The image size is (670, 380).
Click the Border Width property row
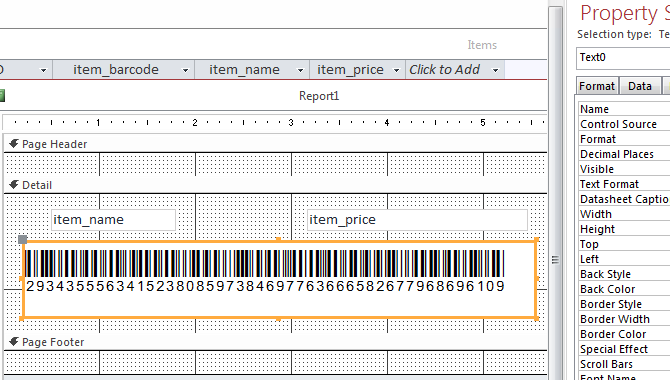click(624, 319)
